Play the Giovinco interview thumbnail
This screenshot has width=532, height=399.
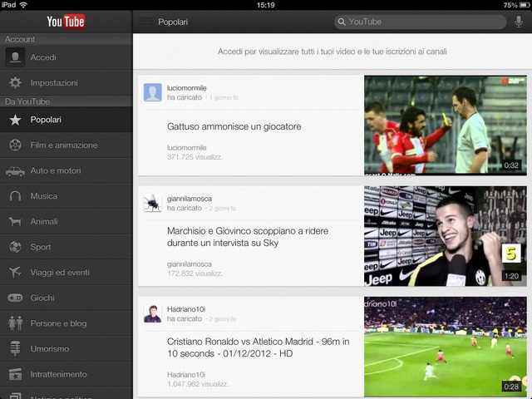[x=446, y=236]
